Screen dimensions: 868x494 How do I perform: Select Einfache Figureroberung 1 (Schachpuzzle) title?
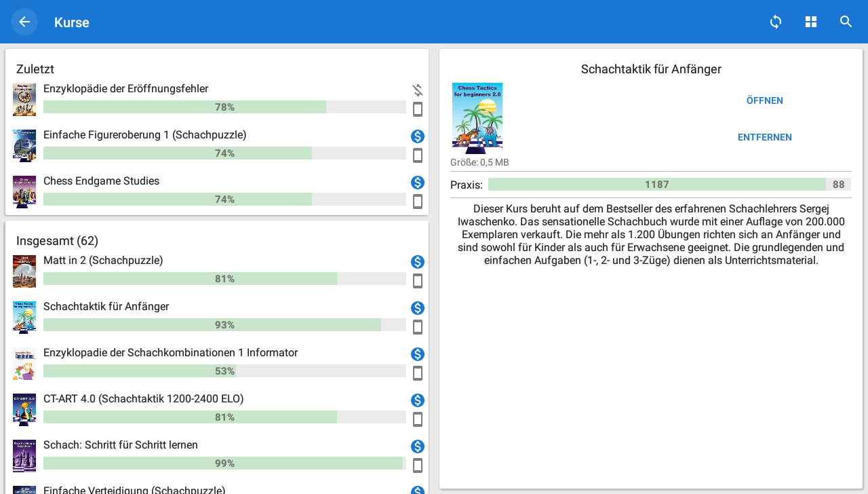(x=145, y=135)
